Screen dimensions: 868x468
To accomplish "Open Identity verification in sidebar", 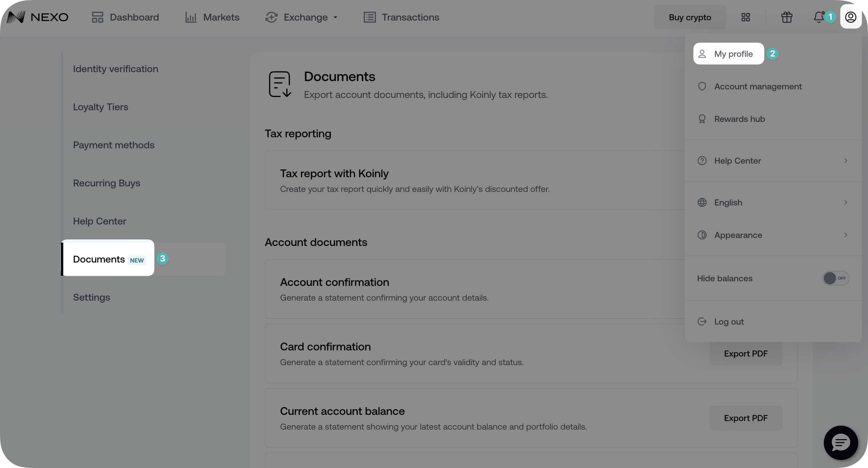I will coord(115,69).
